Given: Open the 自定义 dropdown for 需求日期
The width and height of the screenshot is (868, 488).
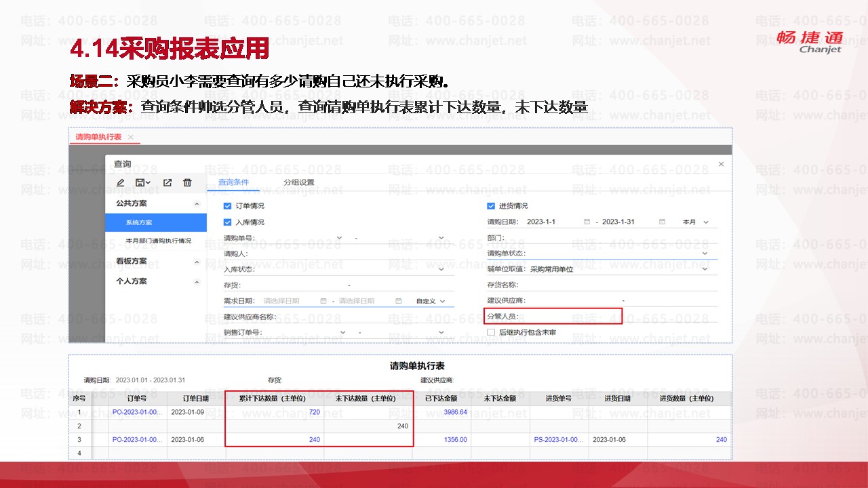Looking at the screenshot, I should [x=430, y=301].
